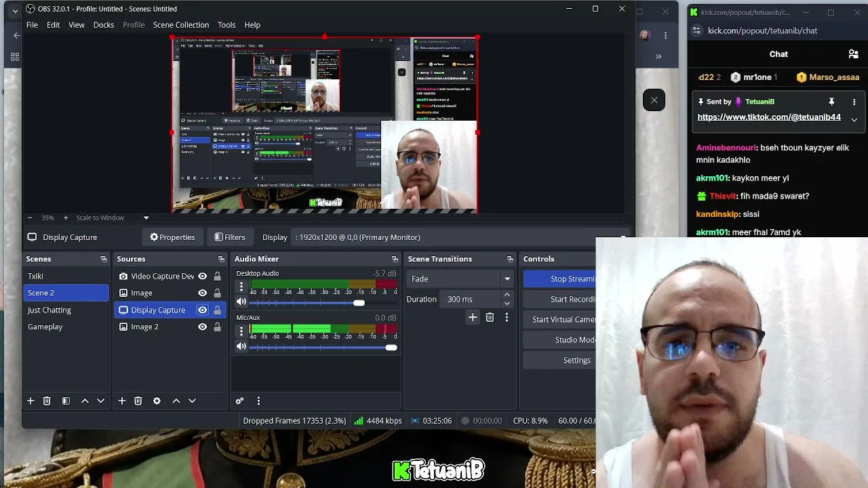This screenshot has width=868, height=488.
Task: Adjust the Desktop Audio volume slider
Action: (359, 302)
